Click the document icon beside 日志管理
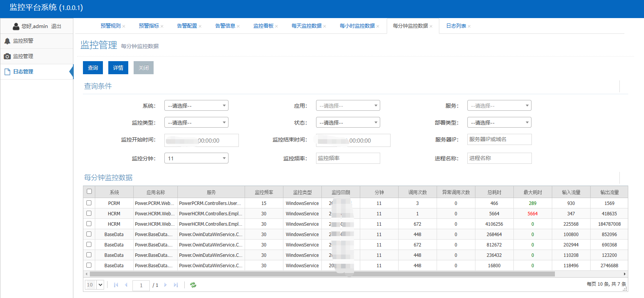644x298 pixels. [7, 72]
